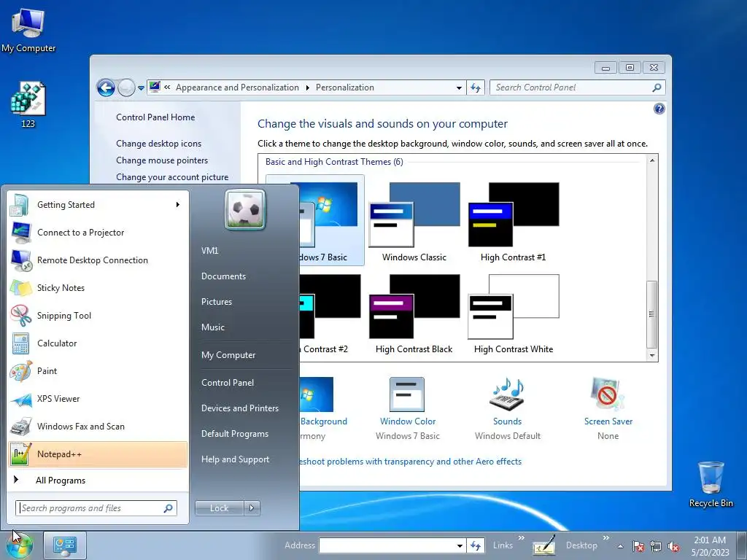Open Default Programs from Start menu

pyautogui.click(x=234, y=434)
